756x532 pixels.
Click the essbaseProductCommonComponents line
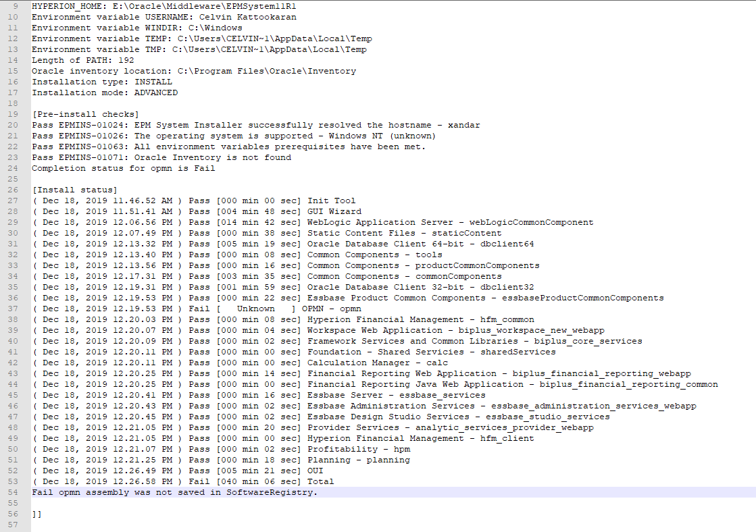[348, 298]
